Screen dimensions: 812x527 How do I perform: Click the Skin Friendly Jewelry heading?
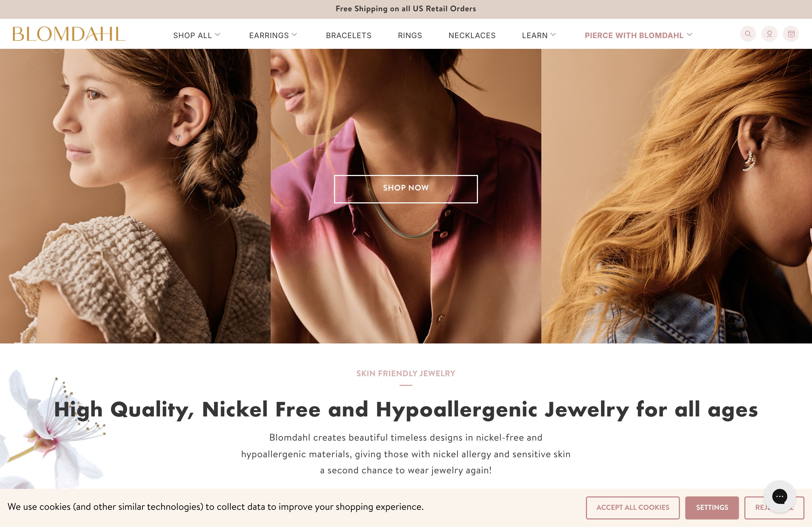[406, 374]
